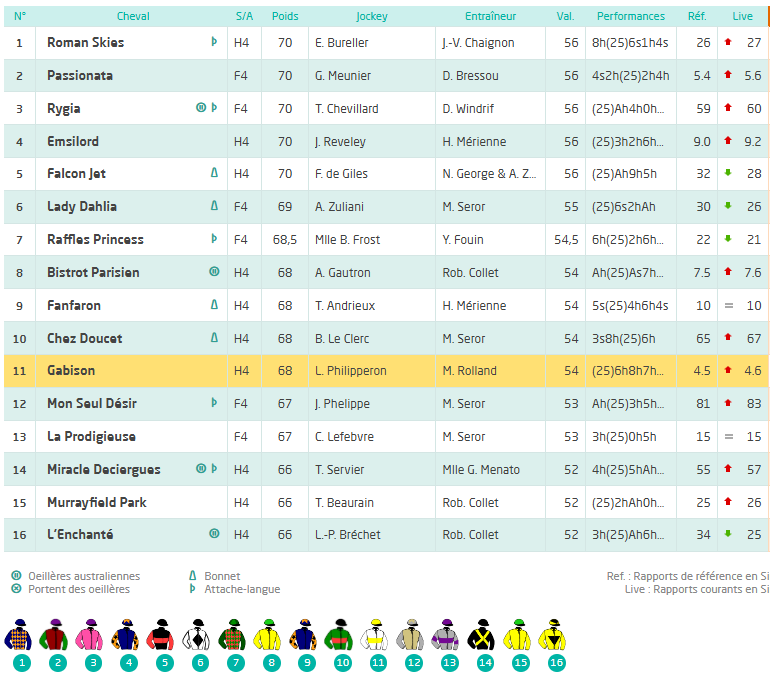Select the yellow silk numbered 16
The width and height of the screenshot is (770, 689).
[554, 636]
